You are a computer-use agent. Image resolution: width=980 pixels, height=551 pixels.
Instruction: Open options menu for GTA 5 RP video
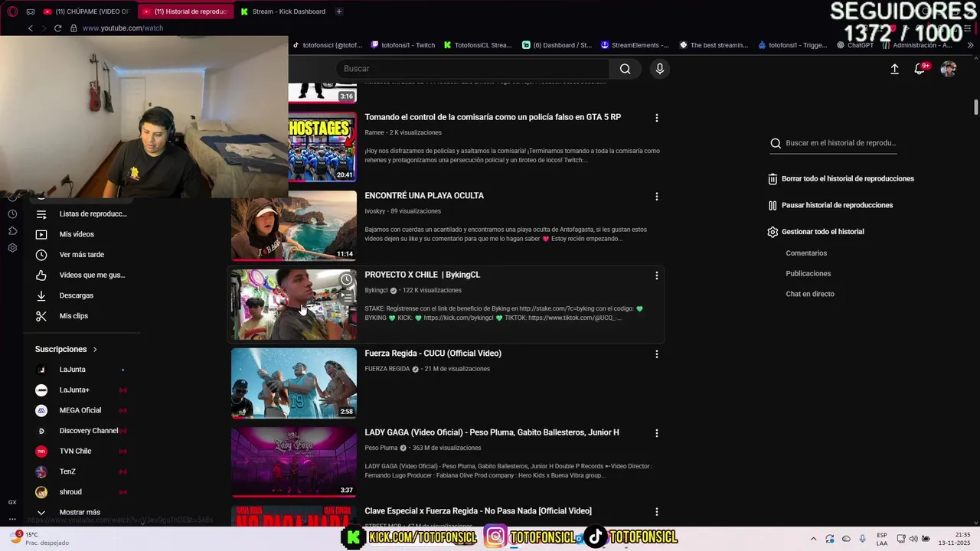point(656,118)
